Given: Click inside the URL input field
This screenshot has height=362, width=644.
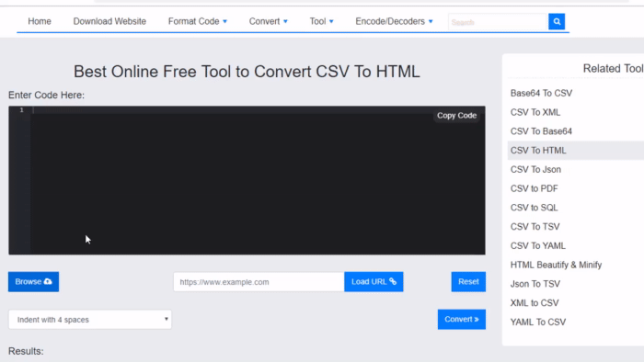Looking at the screenshot, I should (x=259, y=282).
